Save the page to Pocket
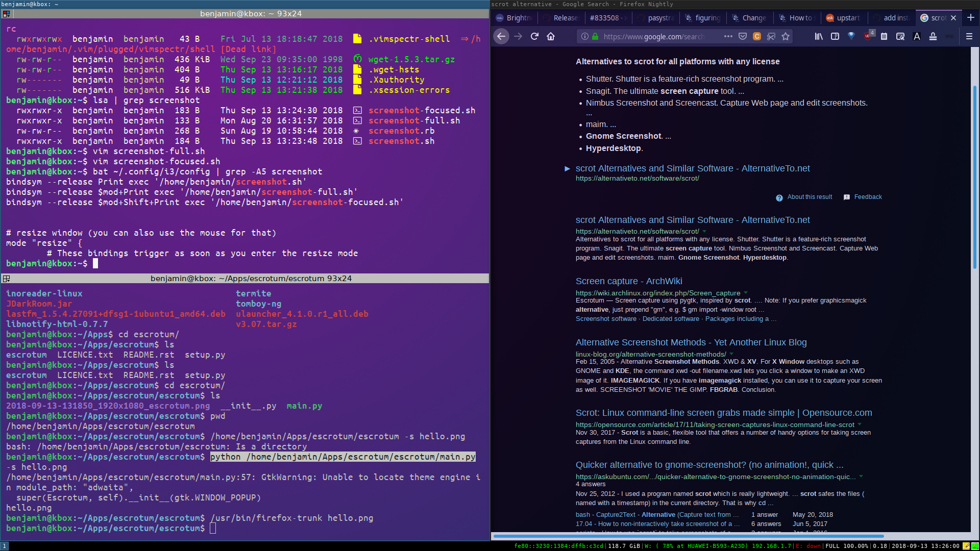This screenshot has width=980, height=551. 743,36
